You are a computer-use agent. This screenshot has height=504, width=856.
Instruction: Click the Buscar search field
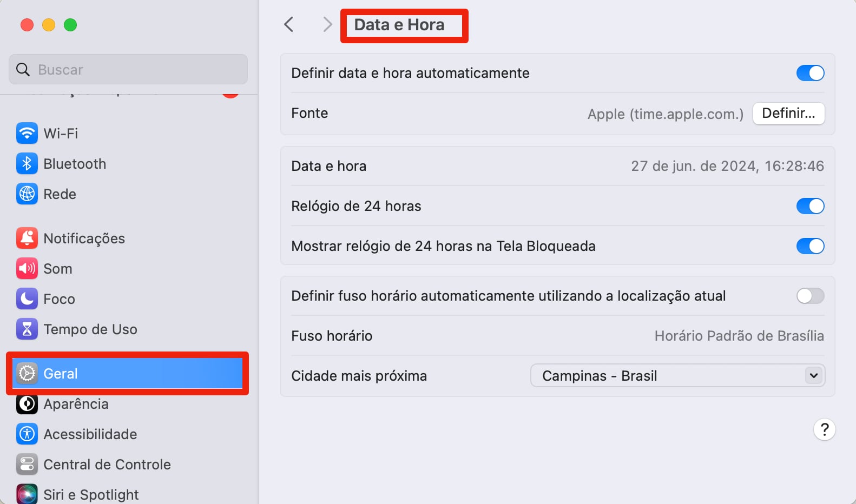(x=128, y=70)
